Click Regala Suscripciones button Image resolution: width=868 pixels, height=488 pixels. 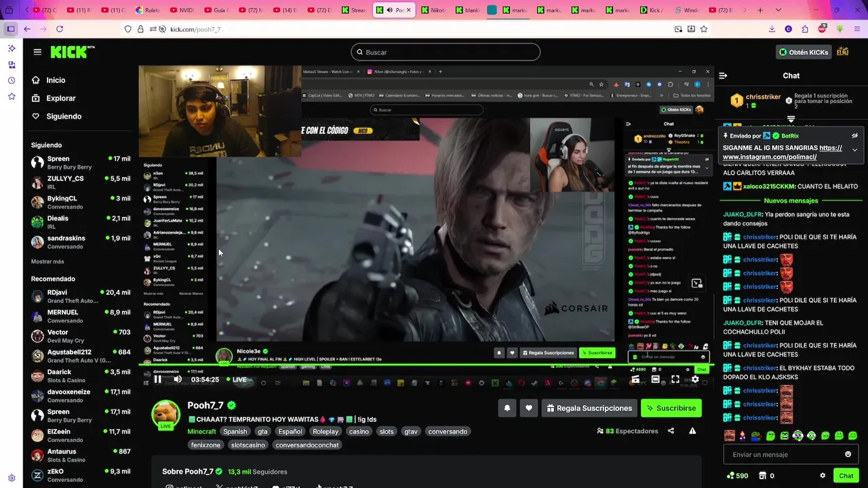[x=589, y=408]
